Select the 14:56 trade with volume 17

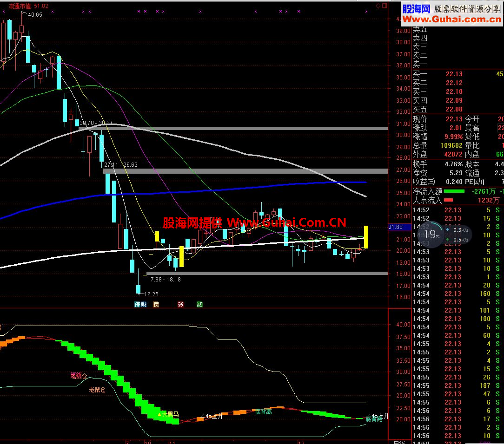pos(458,419)
